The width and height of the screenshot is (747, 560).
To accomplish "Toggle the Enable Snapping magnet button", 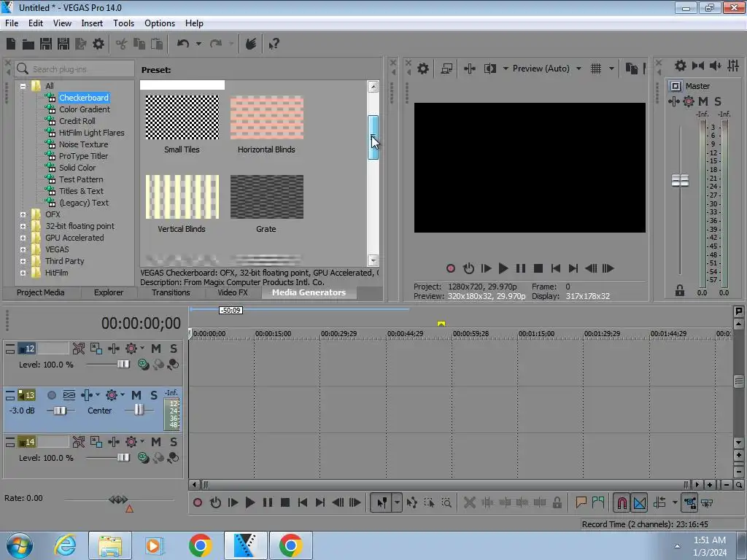I will click(622, 502).
